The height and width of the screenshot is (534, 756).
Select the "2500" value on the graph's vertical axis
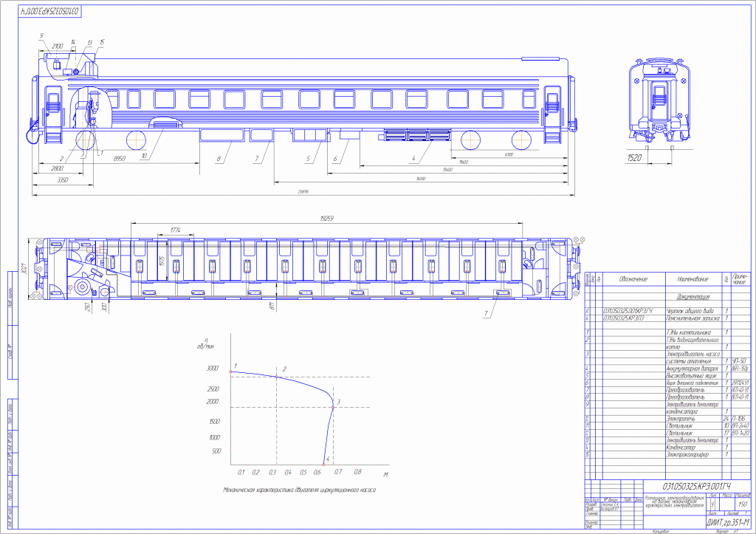[213, 388]
